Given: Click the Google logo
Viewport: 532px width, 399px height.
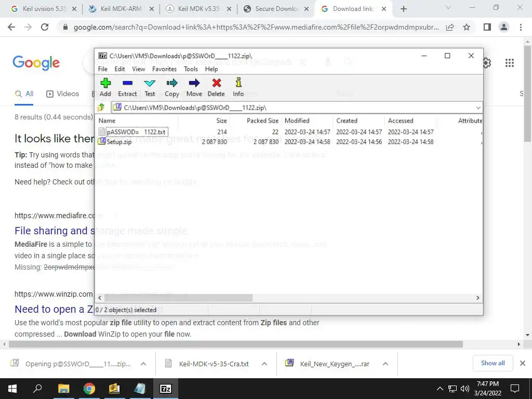Looking at the screenshot, I should [x=36, y=63].
